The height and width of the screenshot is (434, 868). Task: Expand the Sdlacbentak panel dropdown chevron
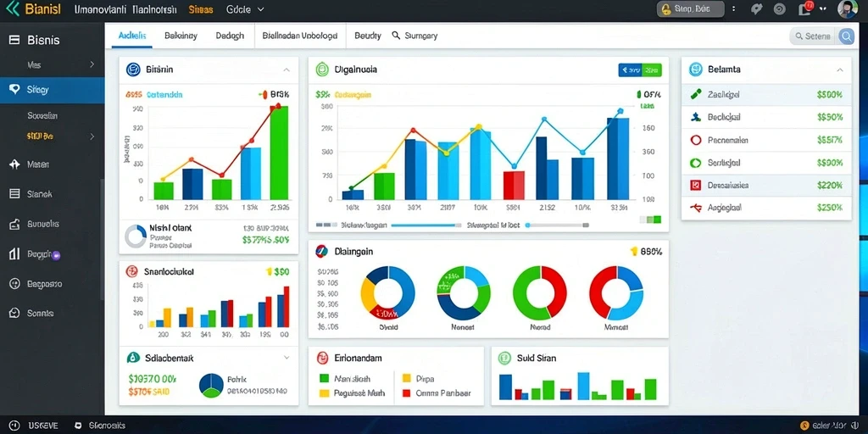pos(287,359)
